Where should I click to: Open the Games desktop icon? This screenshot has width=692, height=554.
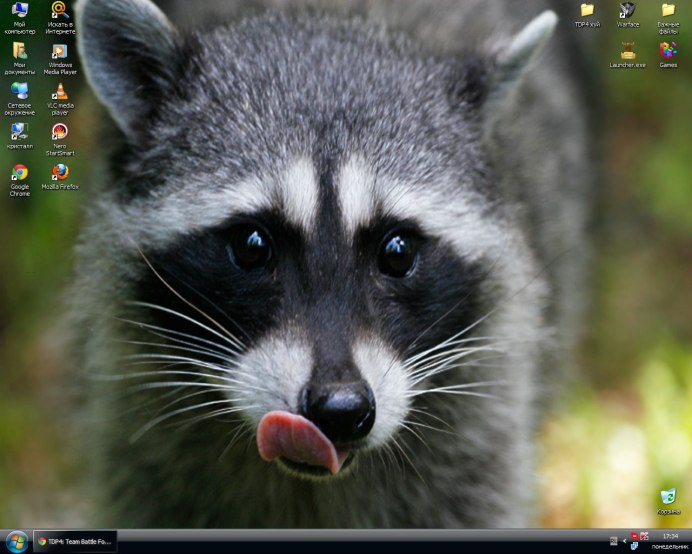pyautogui.click(x=668, y=55)
